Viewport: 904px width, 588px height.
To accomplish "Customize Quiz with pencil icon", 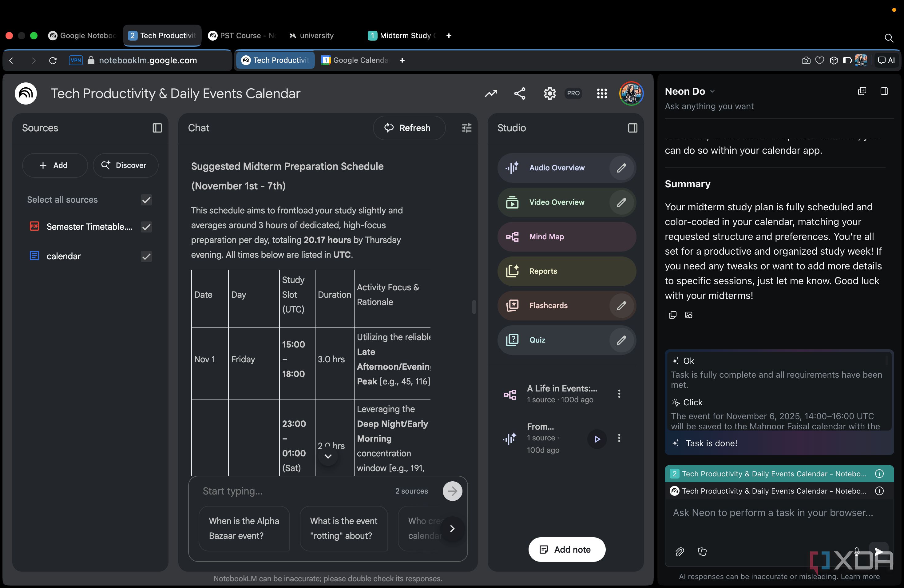I will [x=621, y=340].
